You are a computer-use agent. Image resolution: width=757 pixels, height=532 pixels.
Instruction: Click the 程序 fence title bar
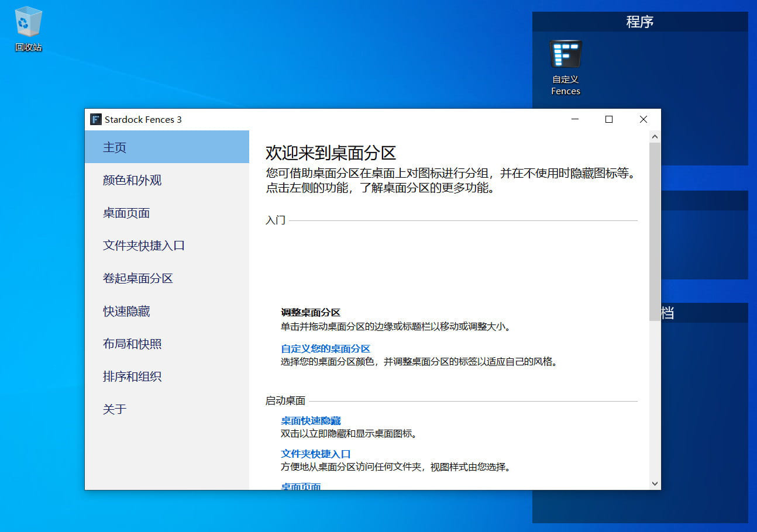tap(640, 22)
